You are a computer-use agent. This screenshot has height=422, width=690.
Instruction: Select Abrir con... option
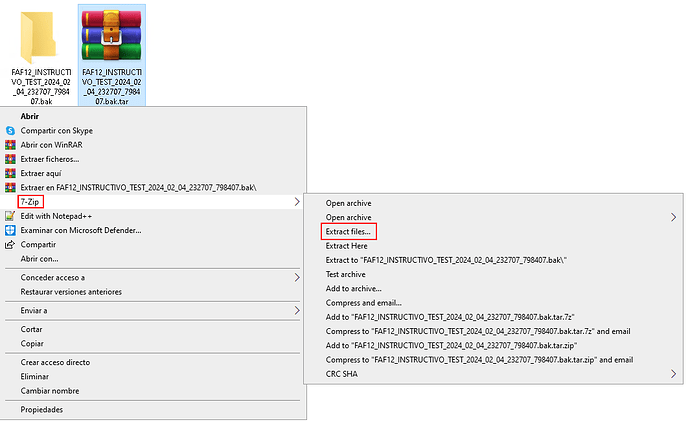point(39,259)
